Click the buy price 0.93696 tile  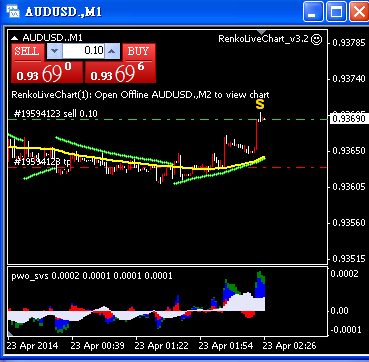120,72
